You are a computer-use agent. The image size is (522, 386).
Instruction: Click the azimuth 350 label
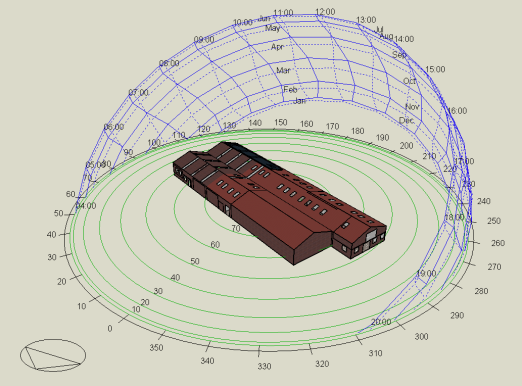tap(156, 348)
